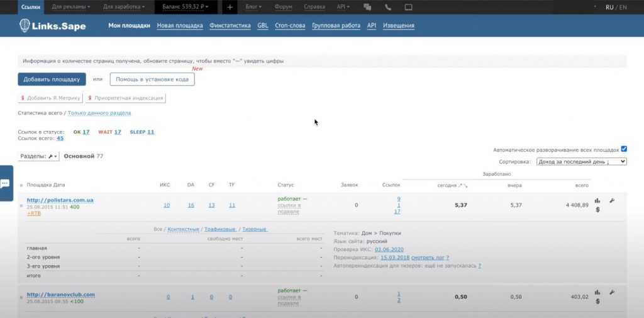This screenshot has height=318, width=644.
Task: Open the Для рекламы menu
Action: click(70, 8)
